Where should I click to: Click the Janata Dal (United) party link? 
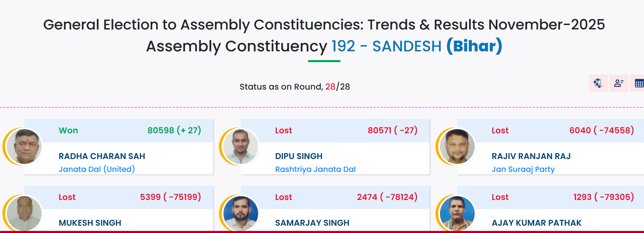point(97,169)
